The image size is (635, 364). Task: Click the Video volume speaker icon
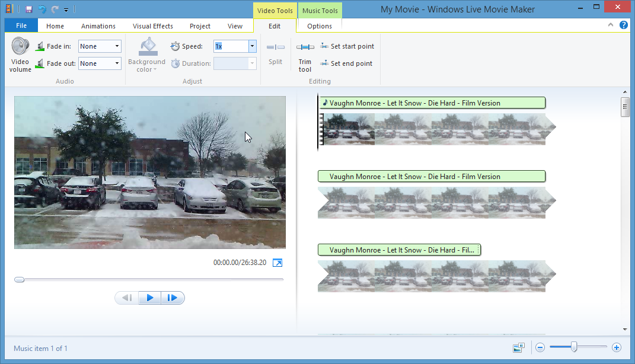[x=20, y=46]
